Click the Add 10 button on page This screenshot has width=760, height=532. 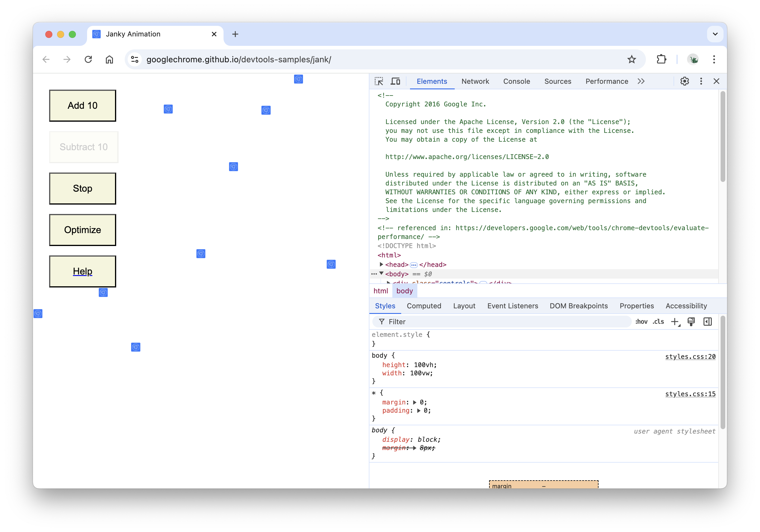pyautogui.click(x=83, y=106)
